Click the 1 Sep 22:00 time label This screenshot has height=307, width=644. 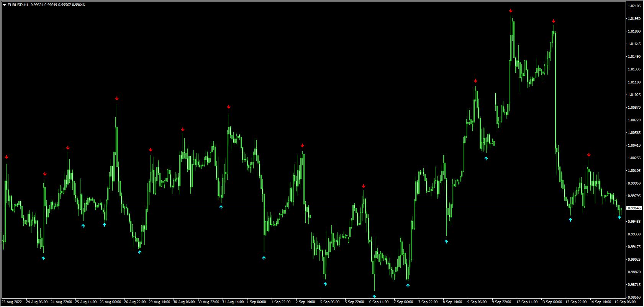tap(281, 302)
